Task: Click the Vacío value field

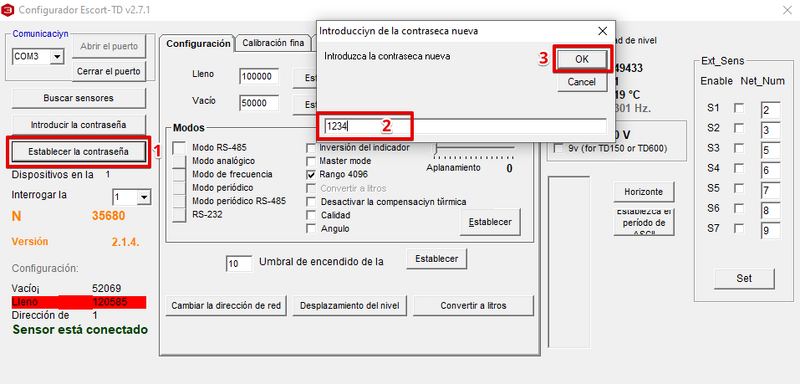Action: pos(259,103)
